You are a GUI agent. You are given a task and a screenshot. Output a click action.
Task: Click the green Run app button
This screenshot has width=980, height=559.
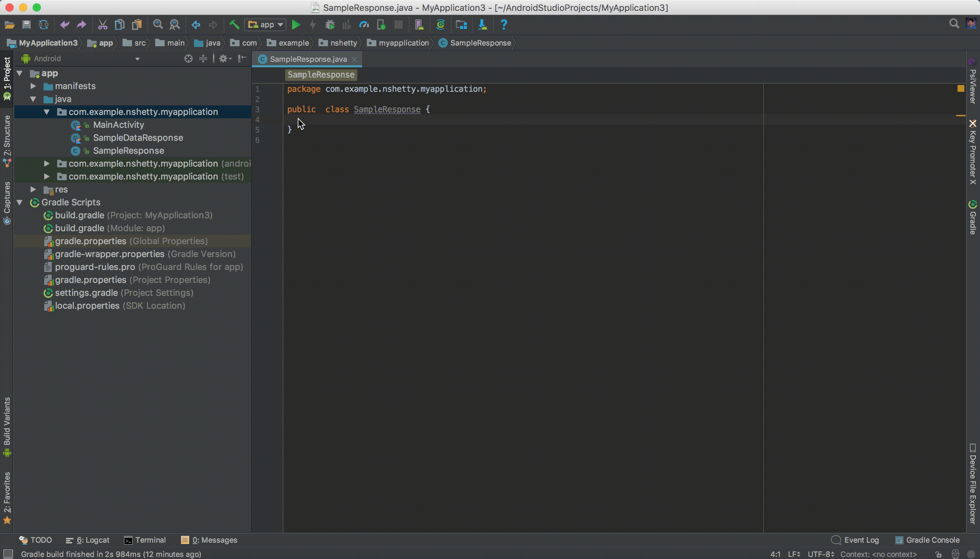[296, 25]
